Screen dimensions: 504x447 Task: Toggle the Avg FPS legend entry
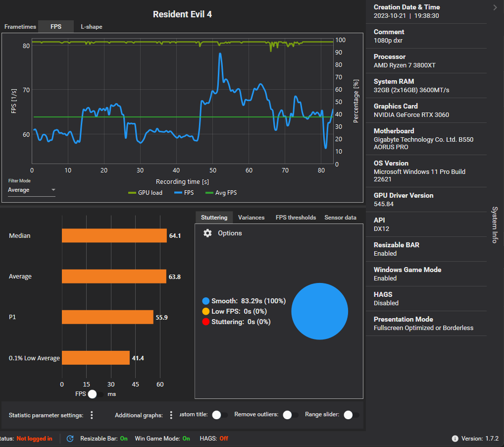click(221, 192)
